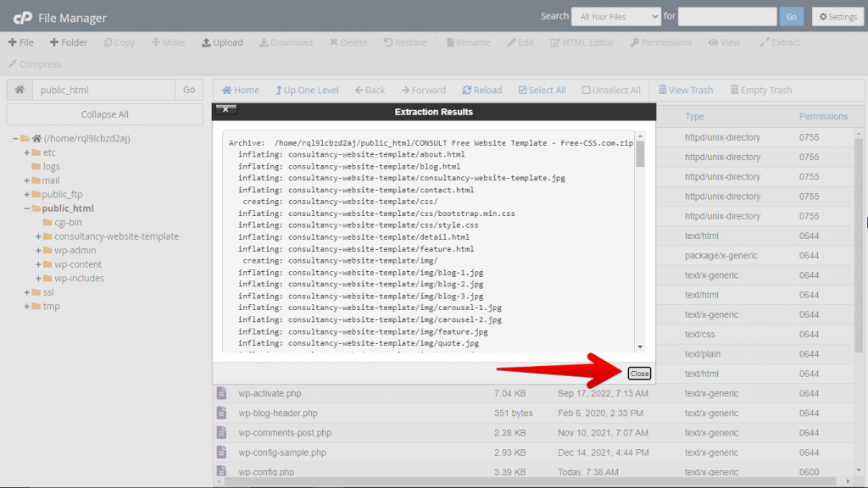Collapse the public_html tree node
Image resolution: width=868 pixels, height=488 pixels.
click(x=26, y=208)
